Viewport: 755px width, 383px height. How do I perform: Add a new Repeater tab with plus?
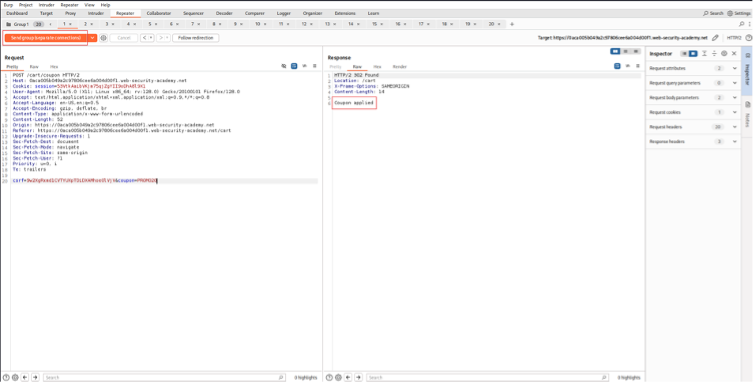[512, 24]
